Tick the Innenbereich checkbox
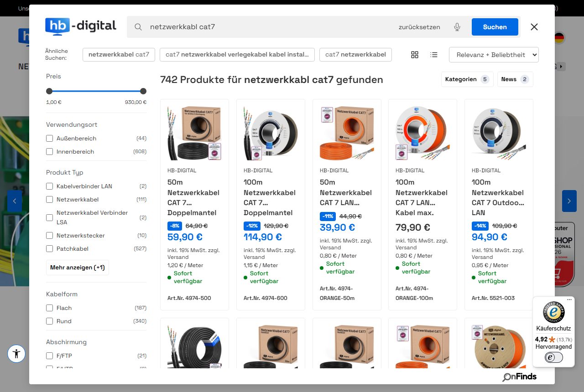 coord(50,151)
